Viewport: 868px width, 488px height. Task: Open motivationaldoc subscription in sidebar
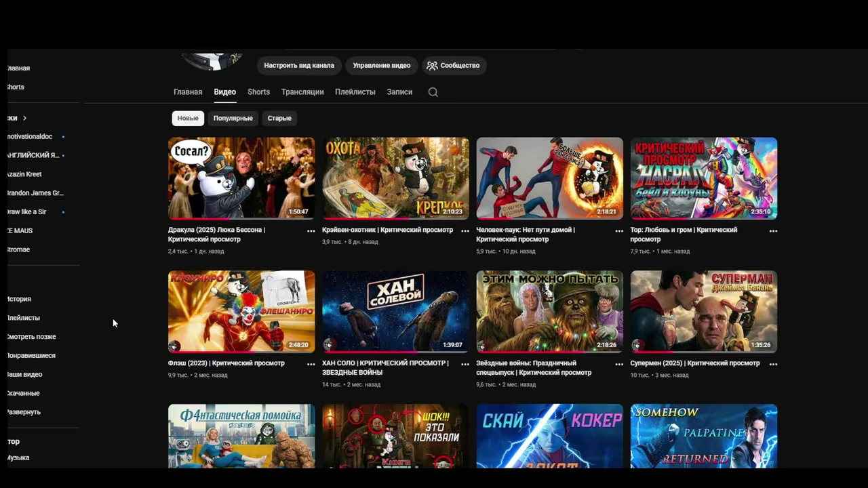pos(30,137)
